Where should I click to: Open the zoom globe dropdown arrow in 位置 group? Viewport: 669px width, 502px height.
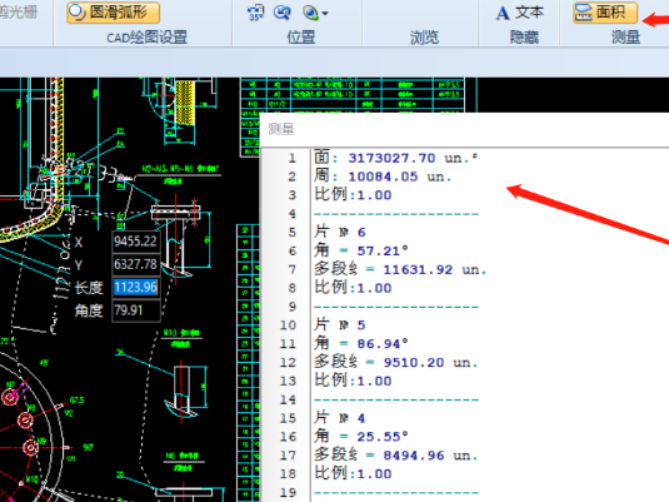pos(325,14)
